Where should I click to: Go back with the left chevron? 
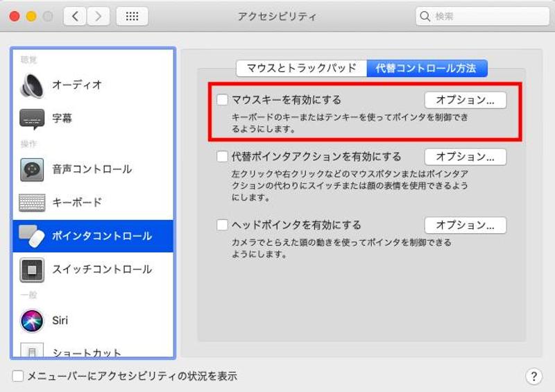[75, 16]
